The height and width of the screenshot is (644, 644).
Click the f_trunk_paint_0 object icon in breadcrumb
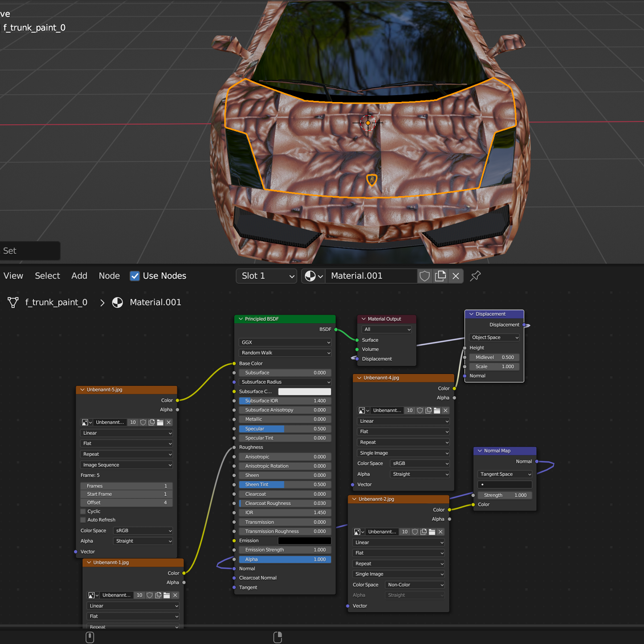(13, 302)
